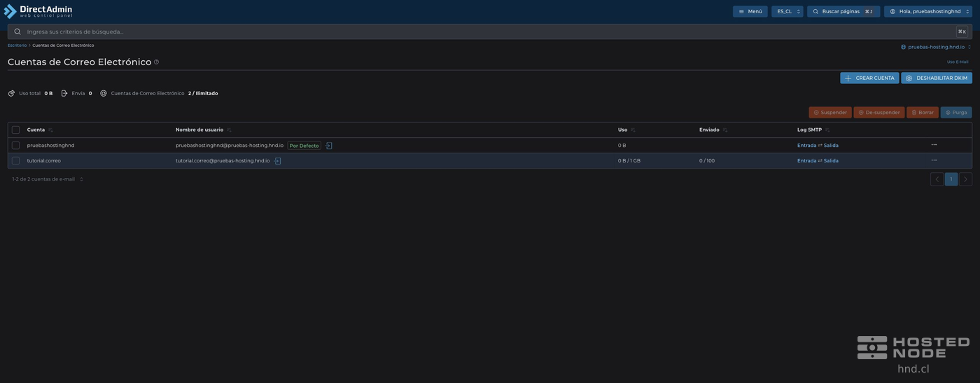
Task: Sort by Uso column icon
Action: pyautogui.click(x=633, y=130)
